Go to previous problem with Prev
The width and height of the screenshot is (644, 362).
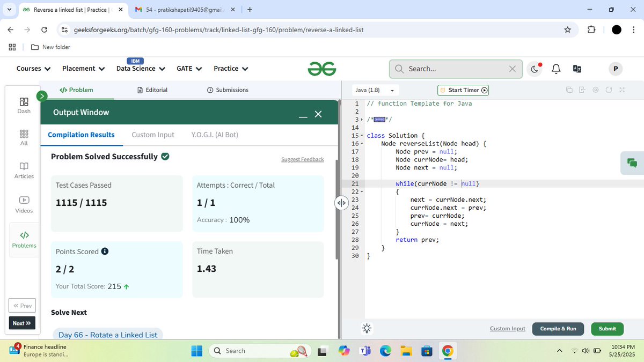22,306
